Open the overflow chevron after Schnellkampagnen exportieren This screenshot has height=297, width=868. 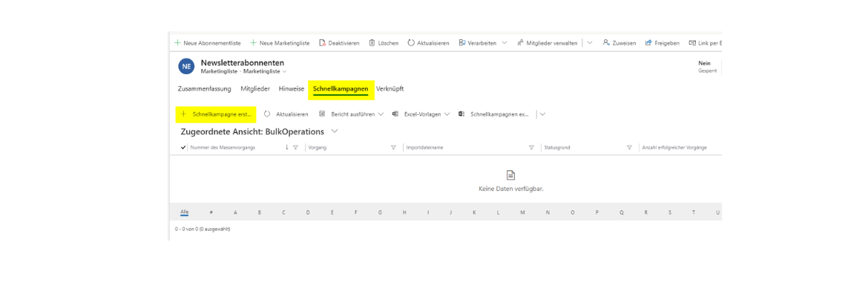[x=542, y=114]
